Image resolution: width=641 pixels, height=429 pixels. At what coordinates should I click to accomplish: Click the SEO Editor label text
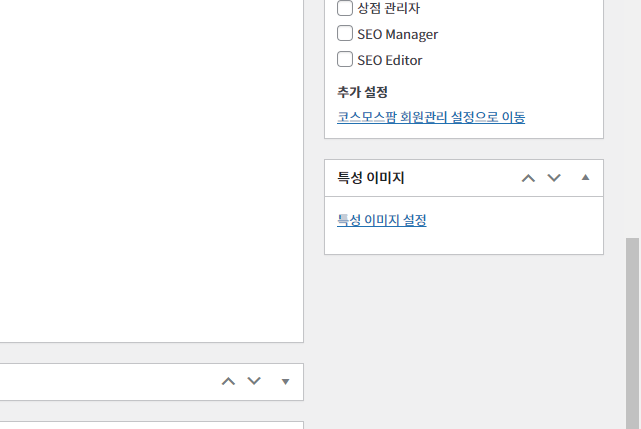390,60
